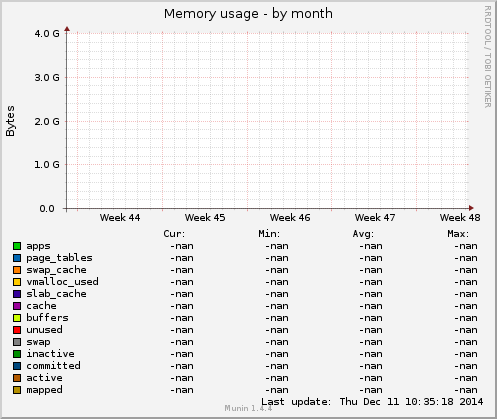
Task: Select the 'page_tables' legend label
Action: click(59, 258)
